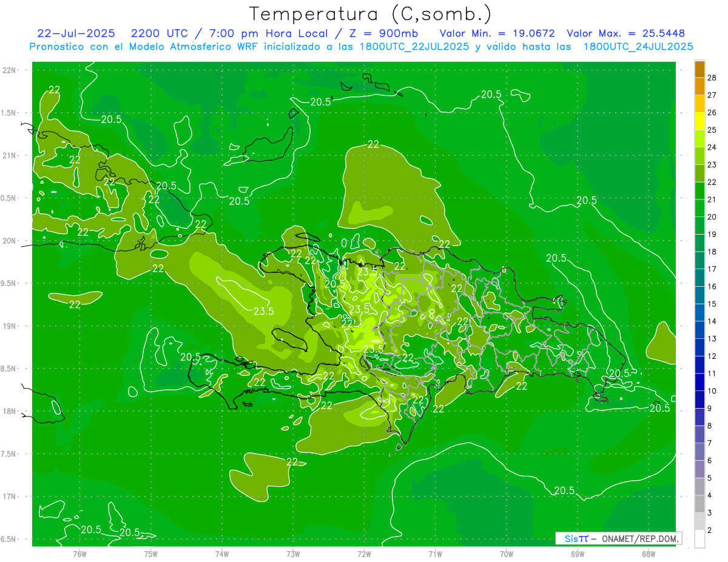Screen dimensions: 728x562
Task: Click the legend scale value "15"
Action: (712, 304)
